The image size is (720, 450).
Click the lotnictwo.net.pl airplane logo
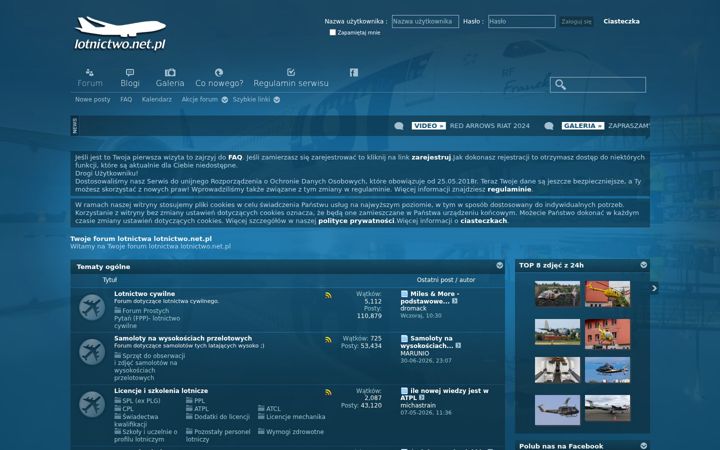pyautogui.click(x=120, y=33)
